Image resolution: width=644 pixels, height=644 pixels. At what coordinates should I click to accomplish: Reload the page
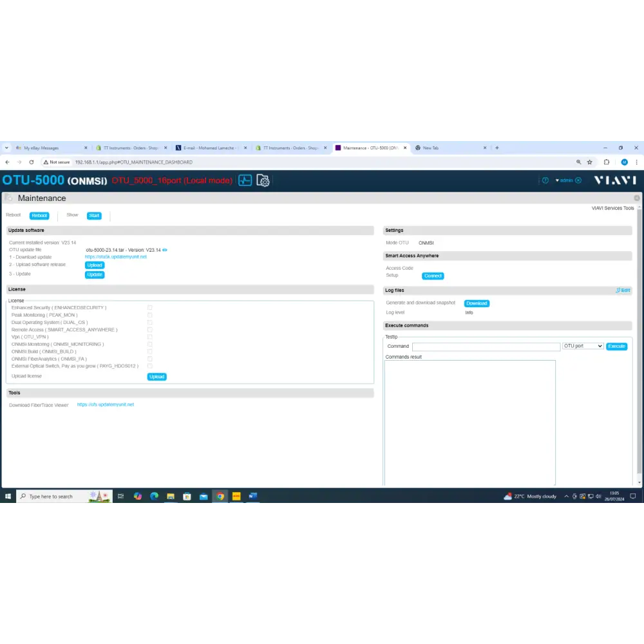[31, 162]
